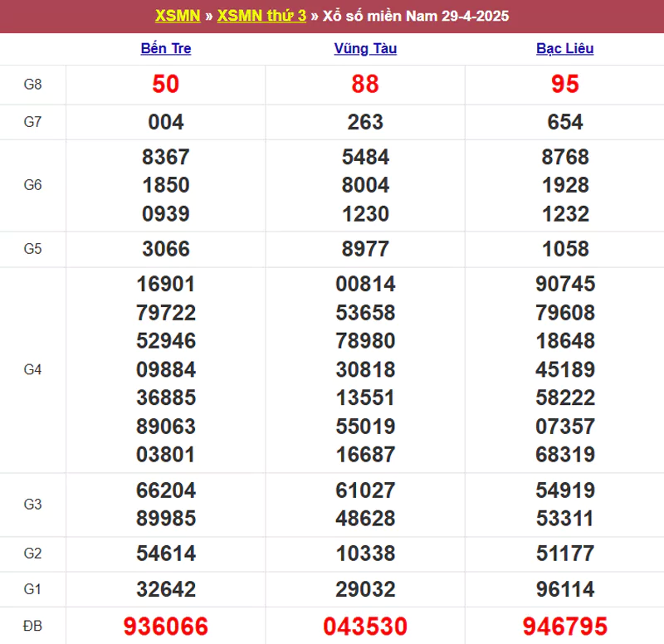Click G6 number 8367
664x644 pixels.
166,157
